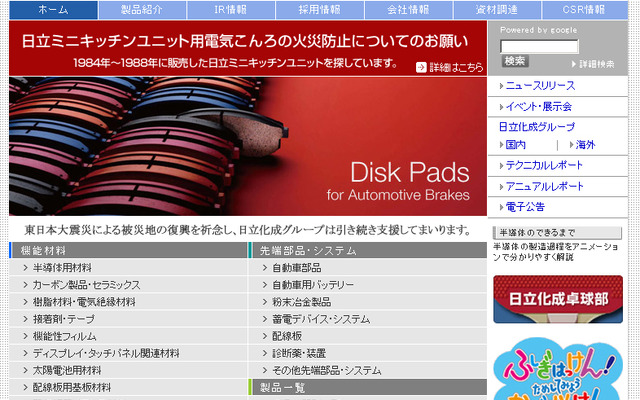The width and height of the screenshot is (640, 400).
Task: Click the chevron icon beside 半導体用材料
Action: click(25, 268)
